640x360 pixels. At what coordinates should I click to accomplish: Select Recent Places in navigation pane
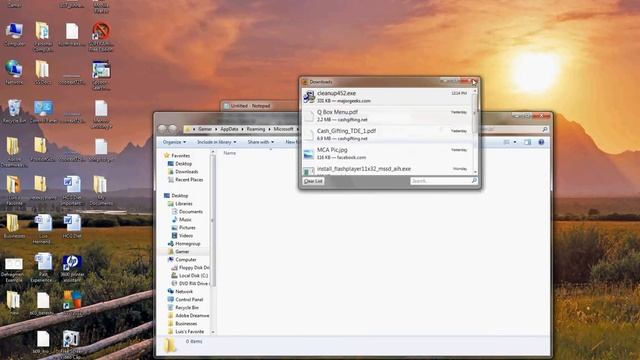(185, 180)
